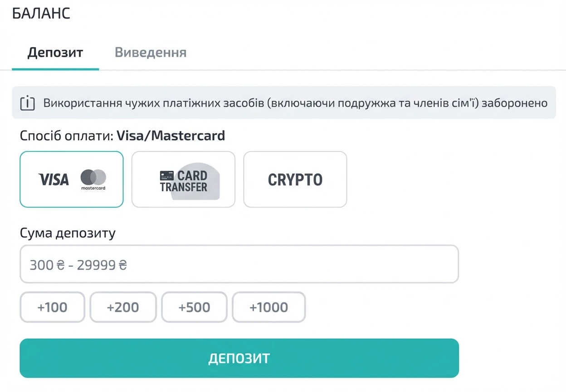Select the Visa/Mastercard payment tile

click(71, 179)
